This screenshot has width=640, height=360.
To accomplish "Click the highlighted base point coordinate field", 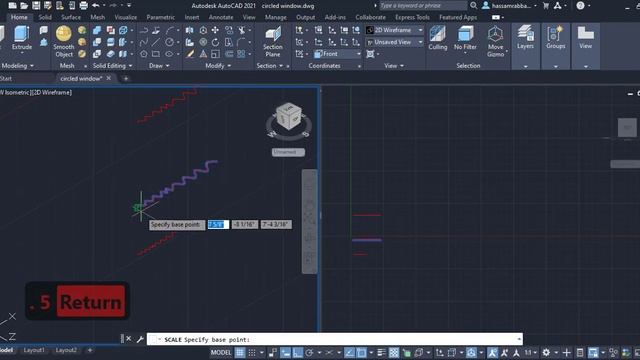I will point(218,224).
